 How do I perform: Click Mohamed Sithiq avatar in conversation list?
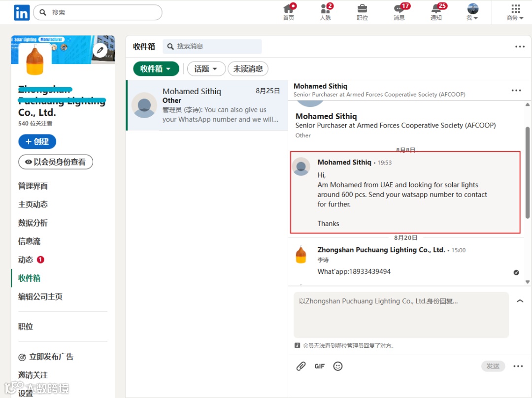point(144,105)
